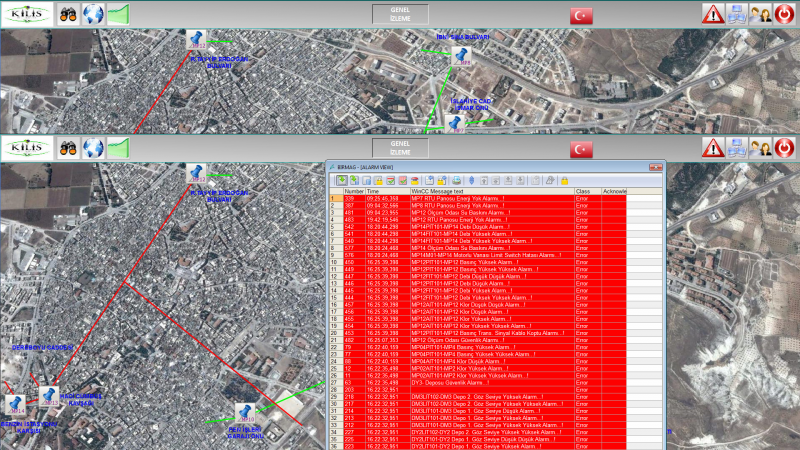Close the BIRMAG Alarm View window

[656, 167]
